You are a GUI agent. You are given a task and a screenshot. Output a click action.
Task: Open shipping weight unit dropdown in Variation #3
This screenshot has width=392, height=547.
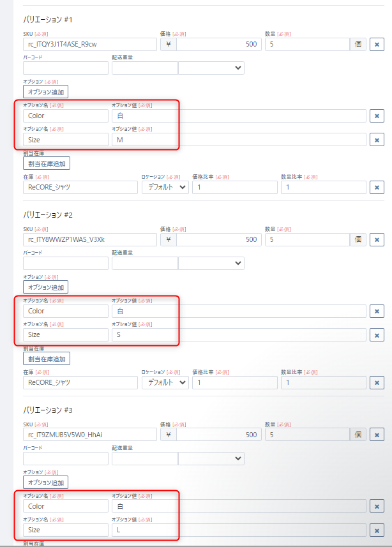(211, 458)
